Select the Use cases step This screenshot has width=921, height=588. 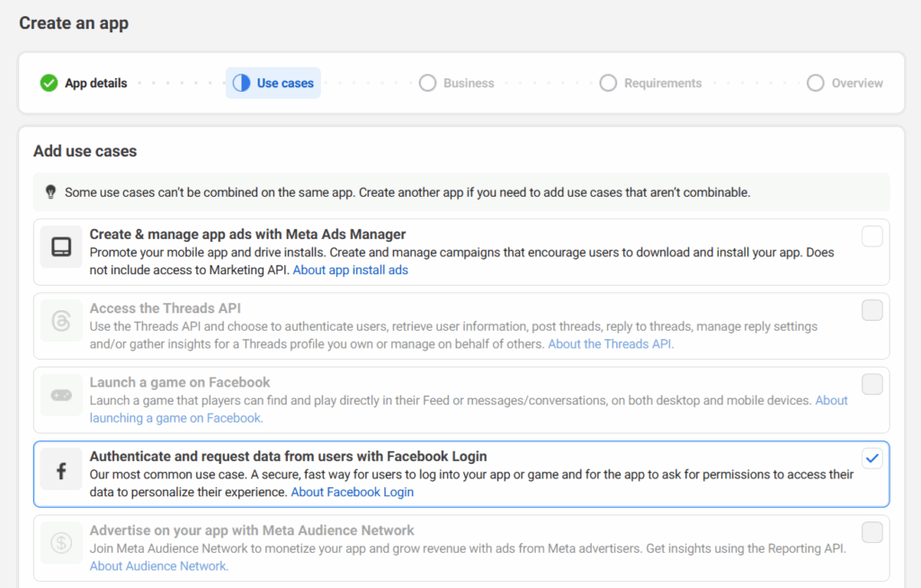click(x=273, y=83)
